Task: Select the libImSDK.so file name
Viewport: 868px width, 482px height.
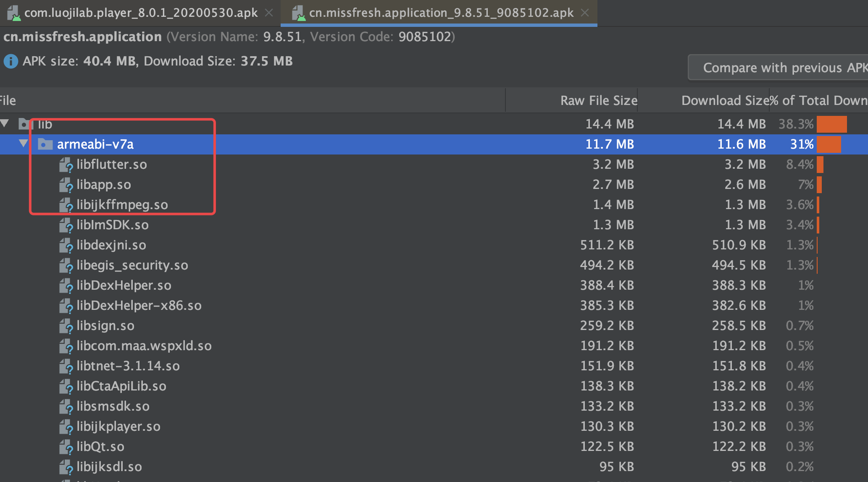Action: click(x=113, y=225)
